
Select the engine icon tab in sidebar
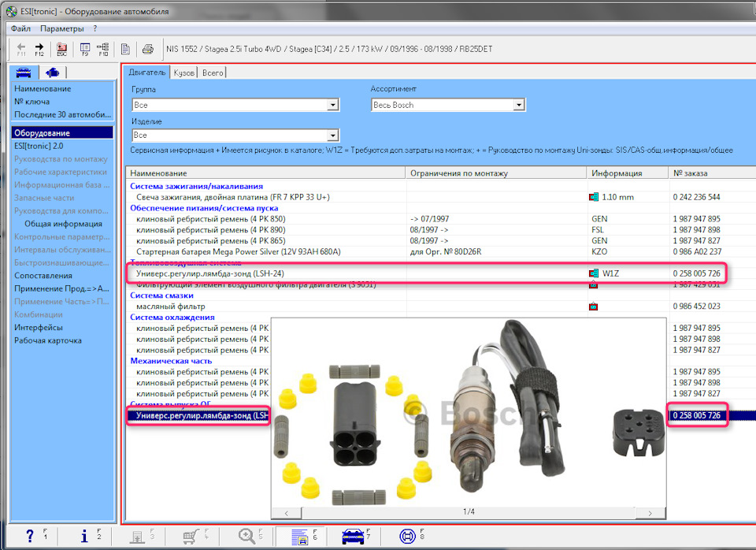(x=53, y=72)
